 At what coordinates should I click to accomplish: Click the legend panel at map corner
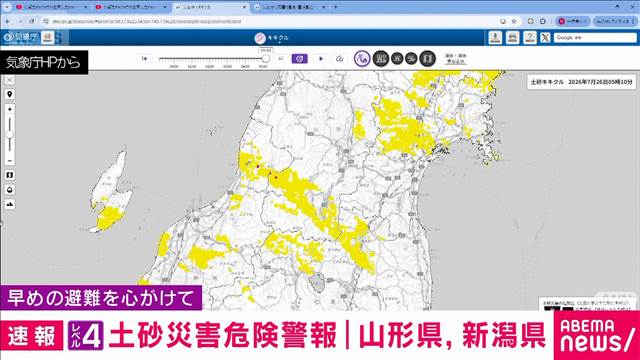click(x=587, y=304)
